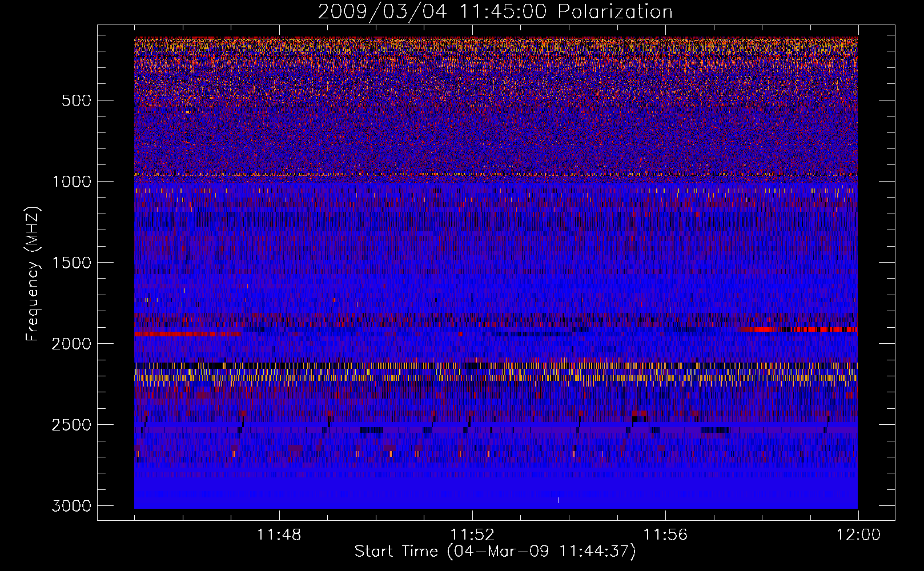Click the 2000 frequency tick label

[72, 344]
